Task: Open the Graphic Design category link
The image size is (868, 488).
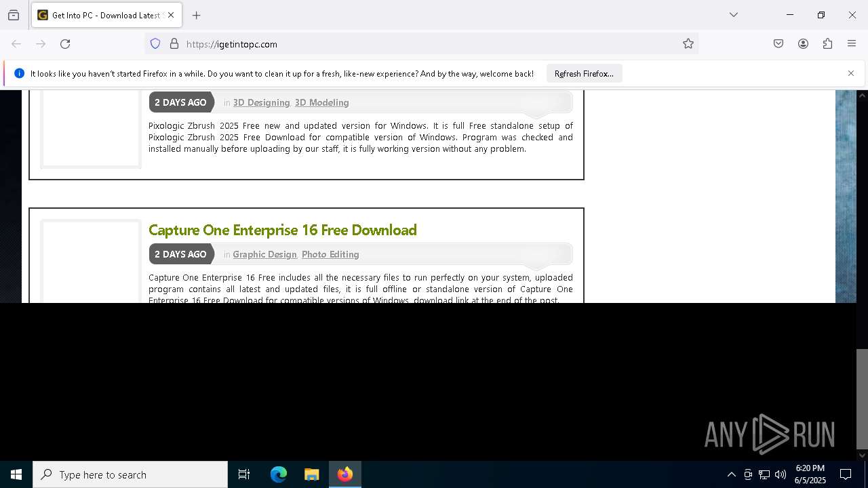Action: tap(264, 254)
